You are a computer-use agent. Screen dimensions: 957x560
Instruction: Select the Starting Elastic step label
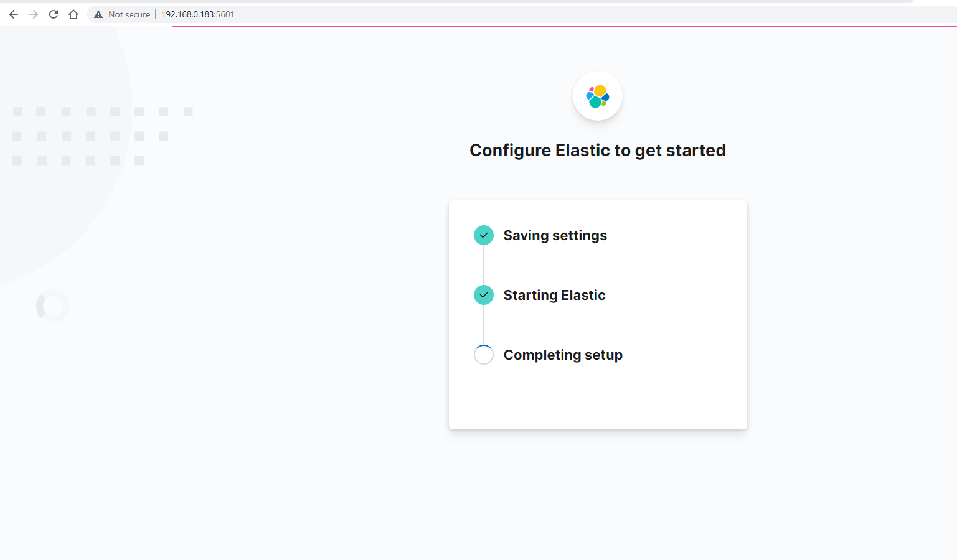point(554,295)
